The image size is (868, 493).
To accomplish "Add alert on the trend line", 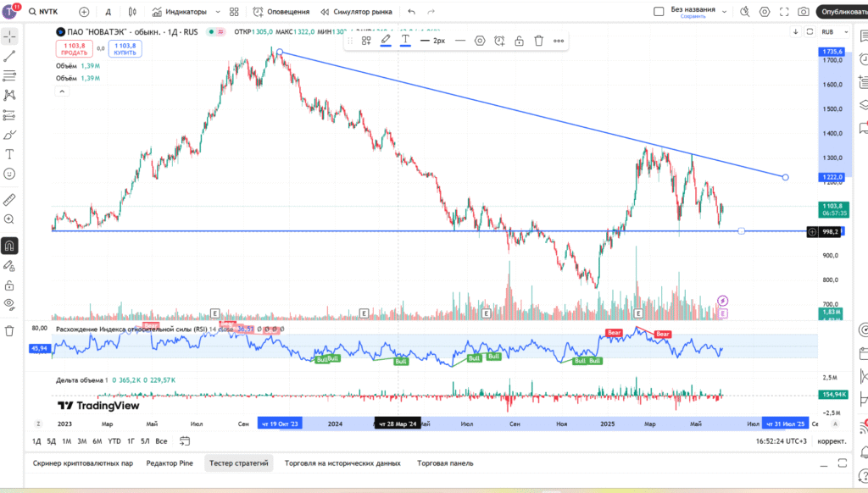I will coord(499,41).
